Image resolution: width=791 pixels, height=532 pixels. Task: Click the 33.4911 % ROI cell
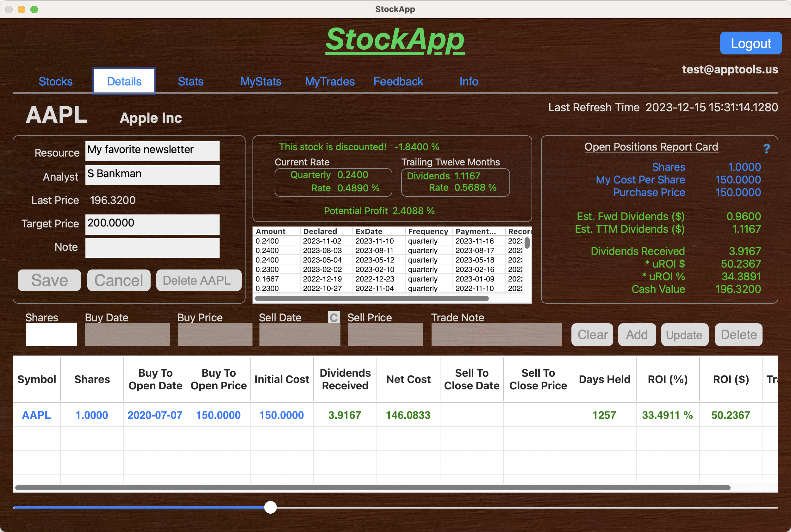point(667,415)
